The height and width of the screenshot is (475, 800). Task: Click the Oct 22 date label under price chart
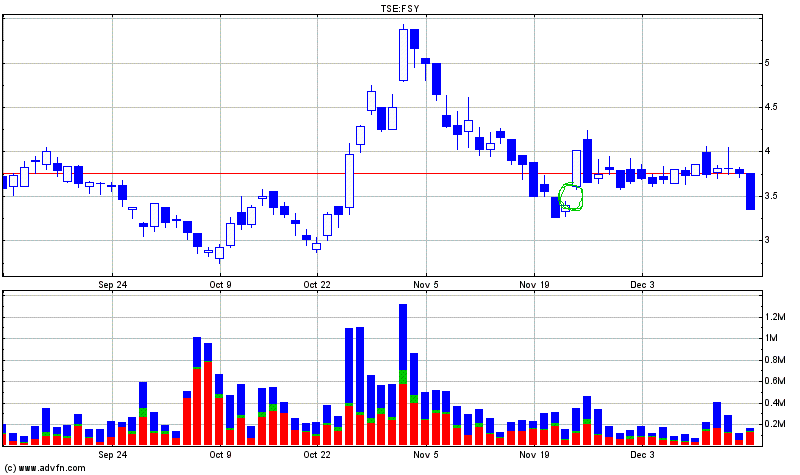(x=317, y=285)
